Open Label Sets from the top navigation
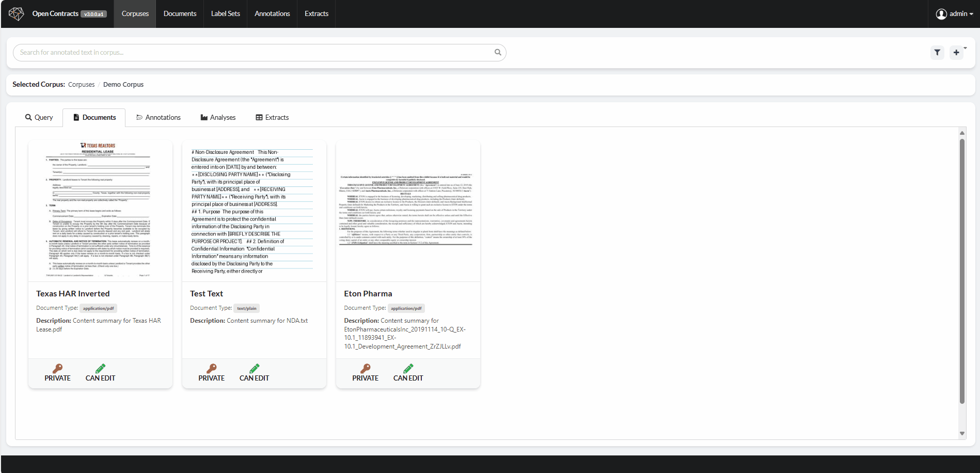 pos(225,13)
